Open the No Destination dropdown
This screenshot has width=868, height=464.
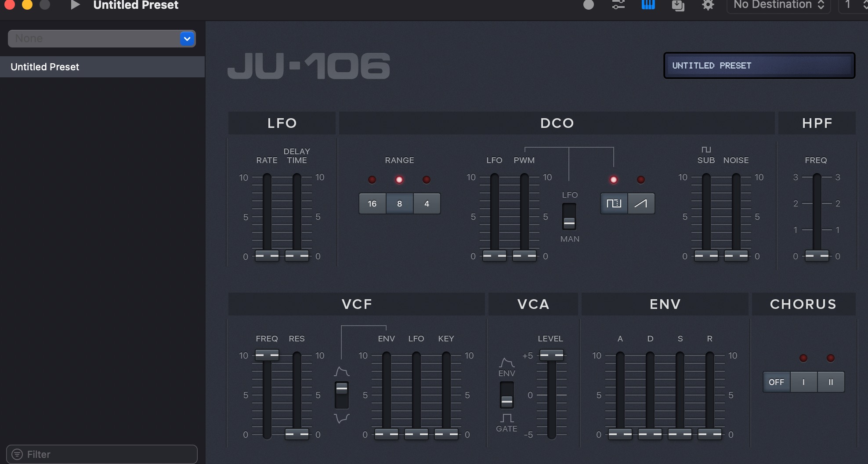coord(779,5)
